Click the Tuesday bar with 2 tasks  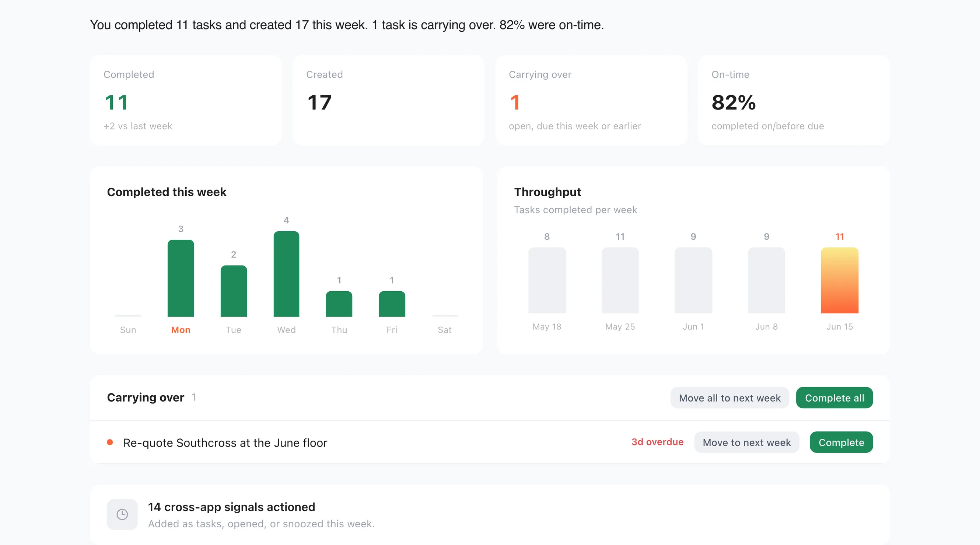[x=234, y=291]
